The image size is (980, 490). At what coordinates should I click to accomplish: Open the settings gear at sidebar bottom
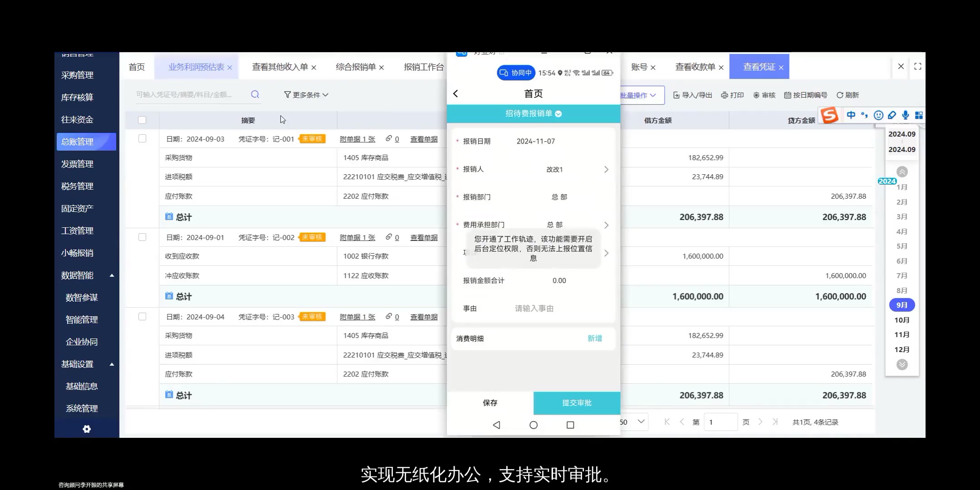[87, 429]
